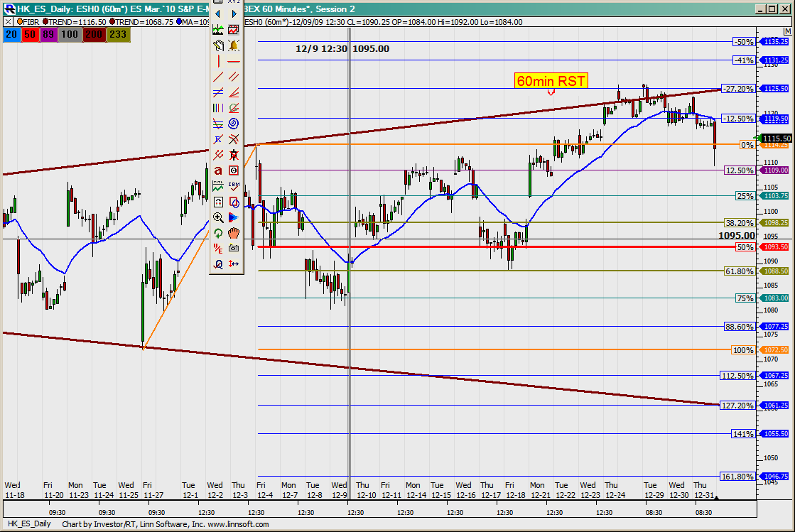Select the vertical red line tool
Image resolution: width=795 pixels, height=532 pixels.
pos(218,61)
